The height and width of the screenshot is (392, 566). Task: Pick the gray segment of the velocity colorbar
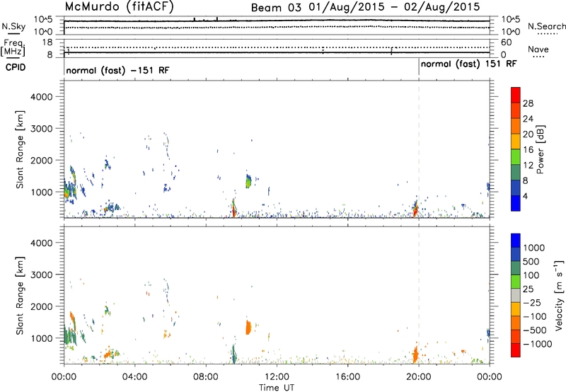tap(516, 295)
